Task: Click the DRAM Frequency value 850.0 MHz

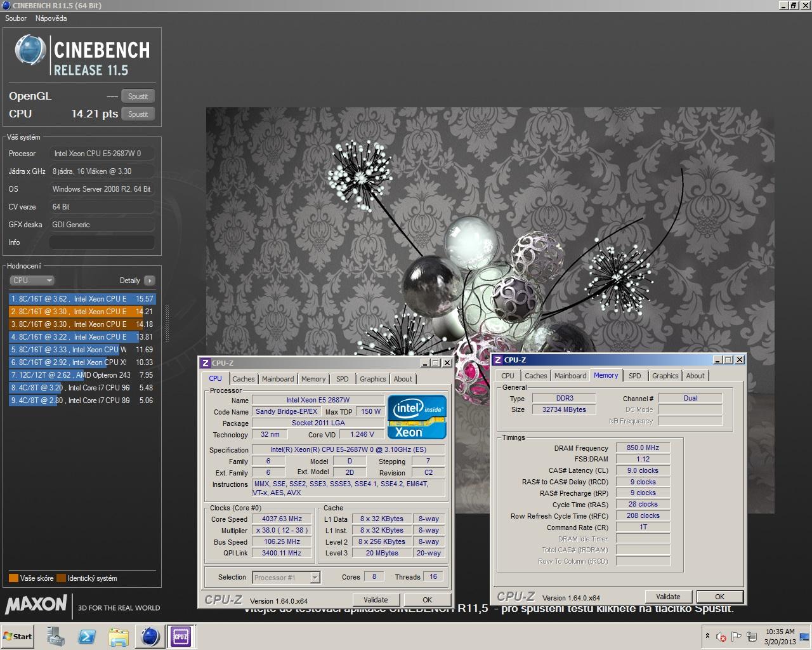Action: (x=643, y=448)
